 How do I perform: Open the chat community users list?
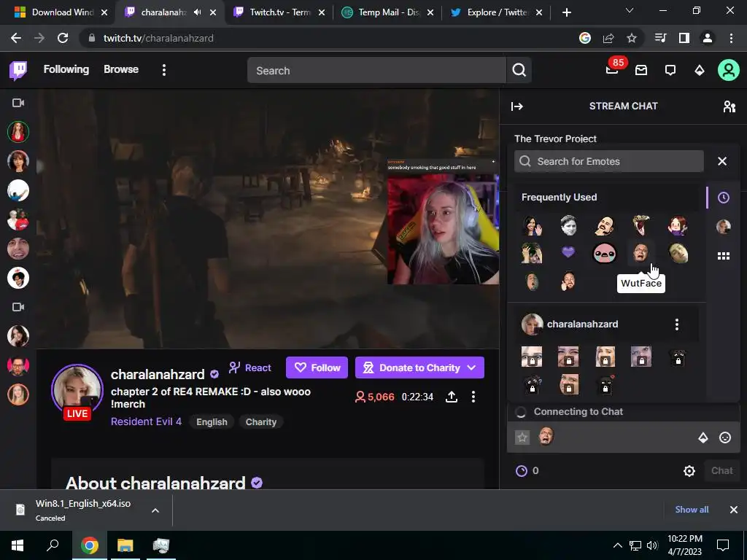coord(729,106)
